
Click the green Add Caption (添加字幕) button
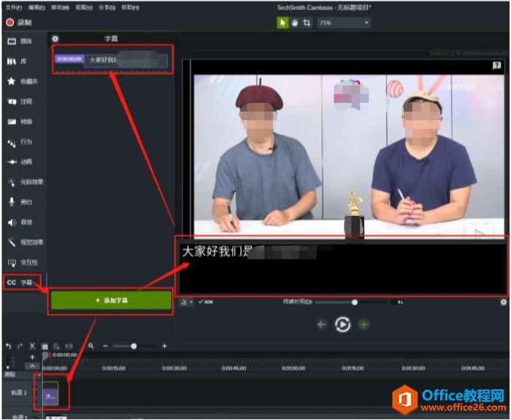point(111,300)
